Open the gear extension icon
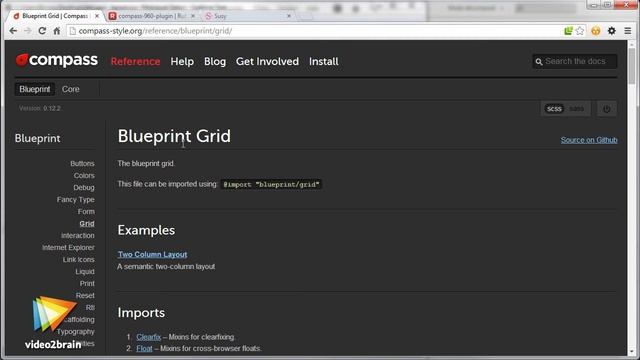Viewport: 640px width, 360px height. 611,31
